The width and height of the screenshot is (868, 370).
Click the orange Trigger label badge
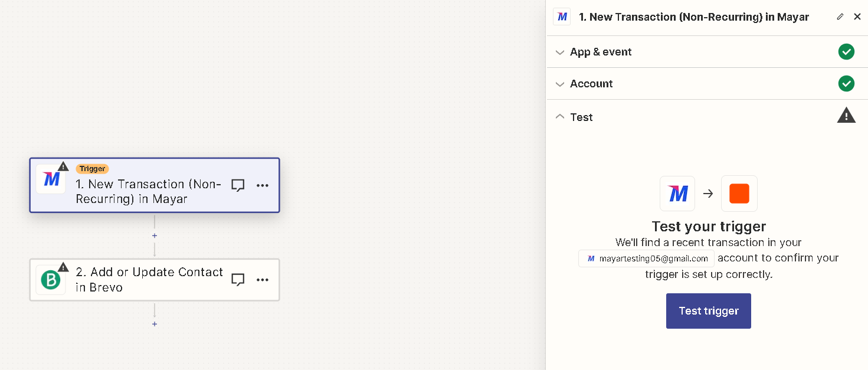(92, 169)
